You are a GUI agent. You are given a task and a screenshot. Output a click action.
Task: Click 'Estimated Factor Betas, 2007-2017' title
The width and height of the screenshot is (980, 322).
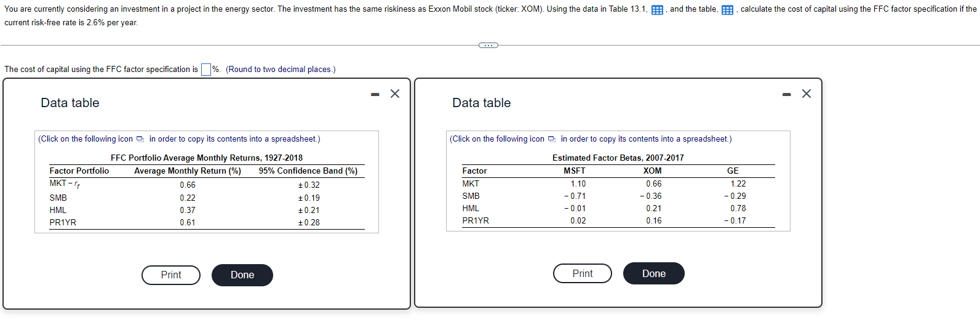tap(618, 158)
